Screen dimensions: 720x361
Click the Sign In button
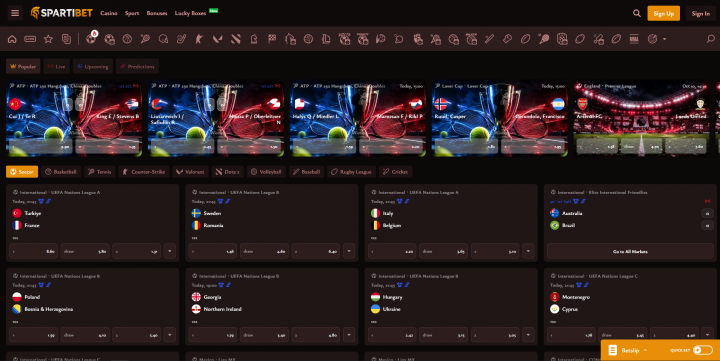(701, 13)
